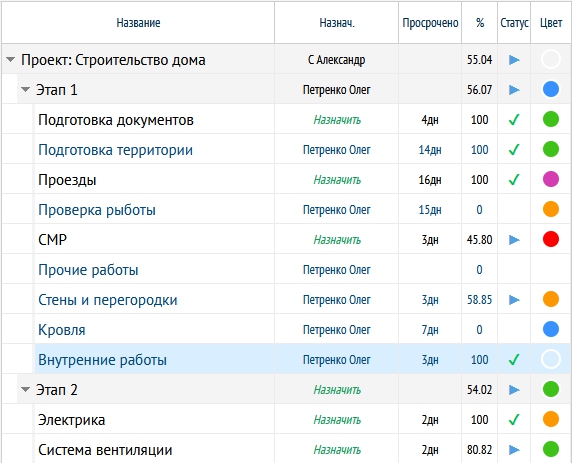Viewport: 572px width, 463px height.
Task: Click the checkmark status for Внутренние работы
Action: [x=514, y=360]
